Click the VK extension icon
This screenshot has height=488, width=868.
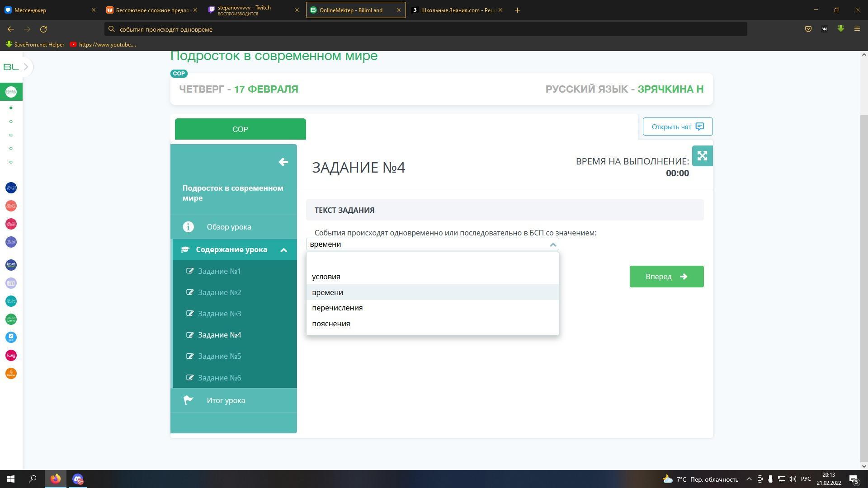pos(824,29)
